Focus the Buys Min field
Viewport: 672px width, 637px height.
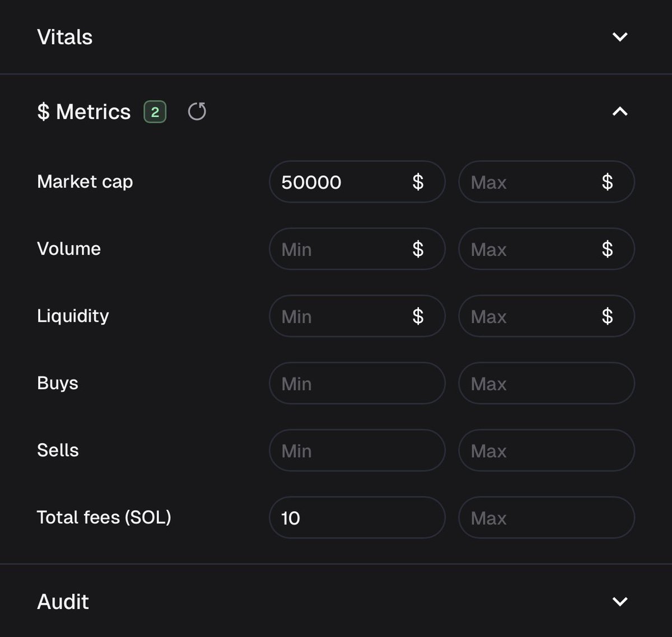click(357, 383)
